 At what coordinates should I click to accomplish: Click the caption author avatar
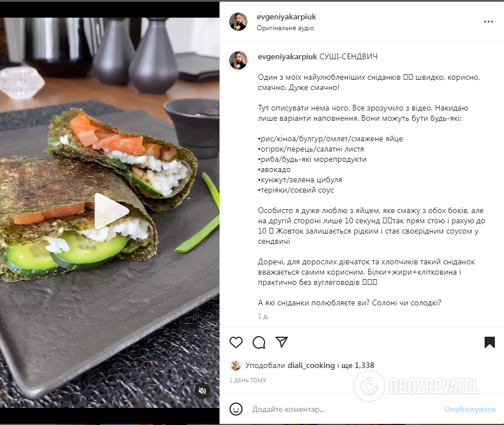(x=238, y=60)
